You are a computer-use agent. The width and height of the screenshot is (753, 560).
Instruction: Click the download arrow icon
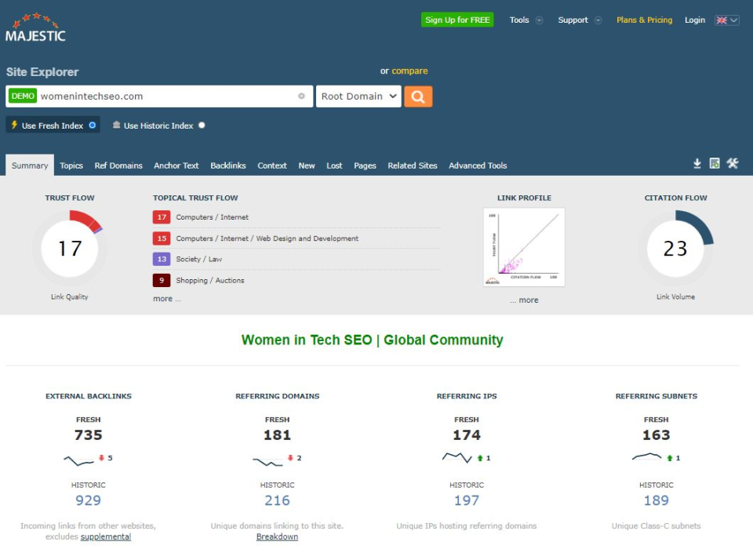click(697, 164)
